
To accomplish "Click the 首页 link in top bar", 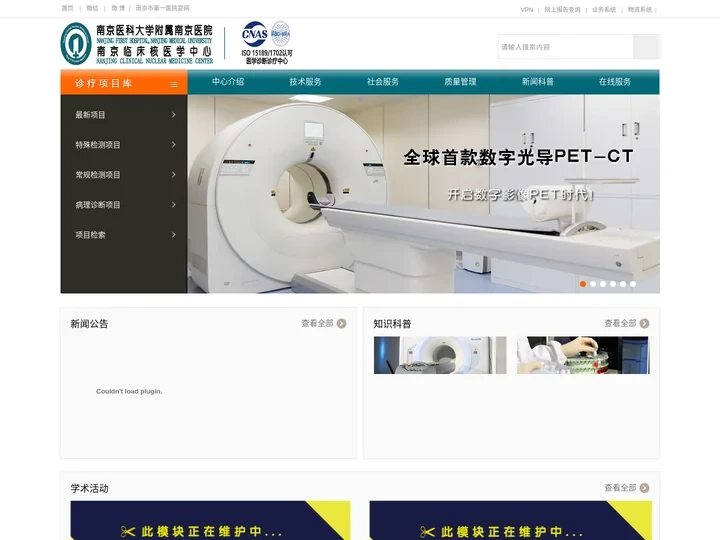I will 68,8.
